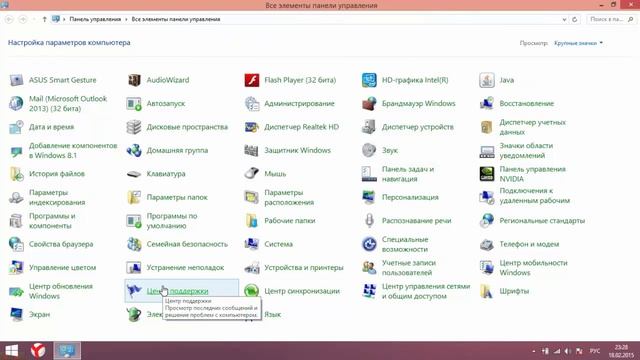Viewport: 640px width, 360px height.
Task: Open the Восстановление icon
Action: tap(487, 103)
